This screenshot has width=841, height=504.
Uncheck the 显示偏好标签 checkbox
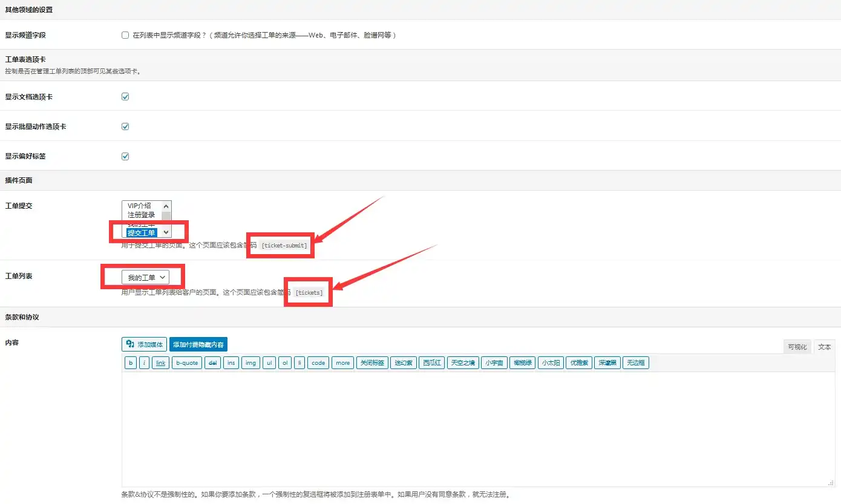[x=125, y=156]
